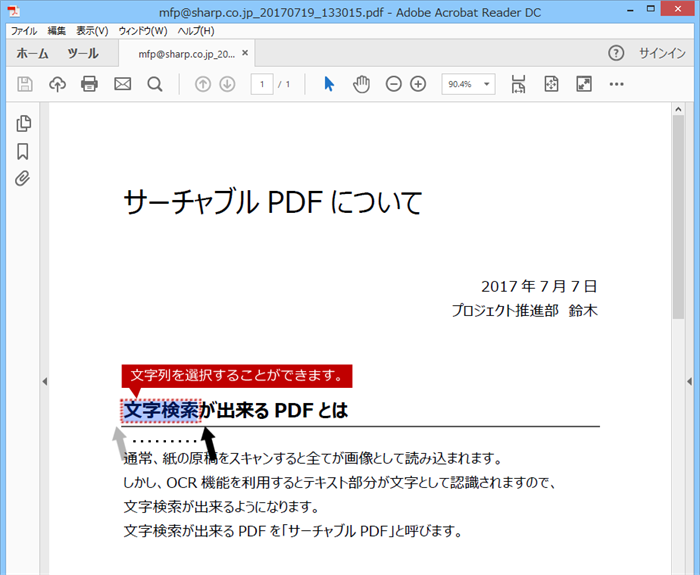The image size is (700, 575).
Task: Click the highlighted text 文字検索 in heading
Action: click(161, 410)
